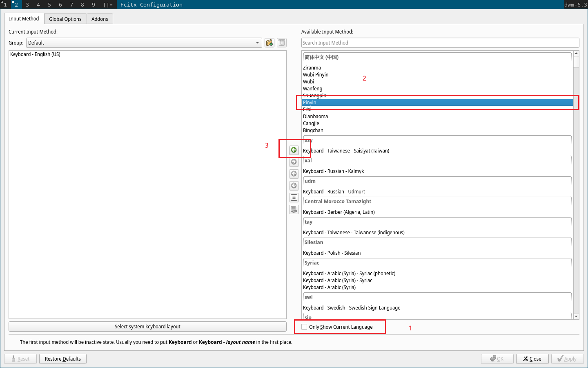The height and width of the screenshot is (368, 588).
Task: Switch to dwm tag 5
Action: pos(49,4)
